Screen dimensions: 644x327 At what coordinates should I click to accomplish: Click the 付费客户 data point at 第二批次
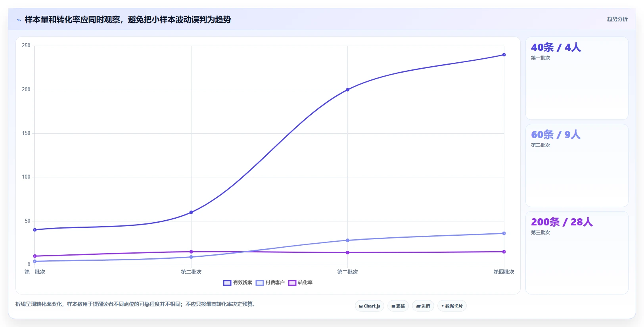click(x=191, y=257)
